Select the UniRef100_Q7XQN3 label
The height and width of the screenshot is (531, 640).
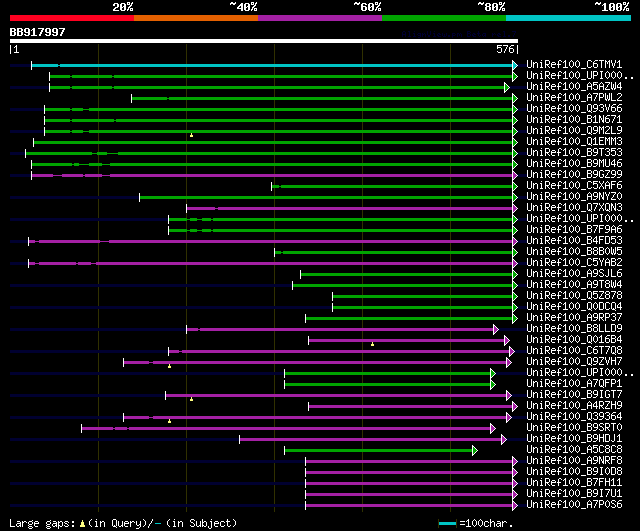pos(574,208)
